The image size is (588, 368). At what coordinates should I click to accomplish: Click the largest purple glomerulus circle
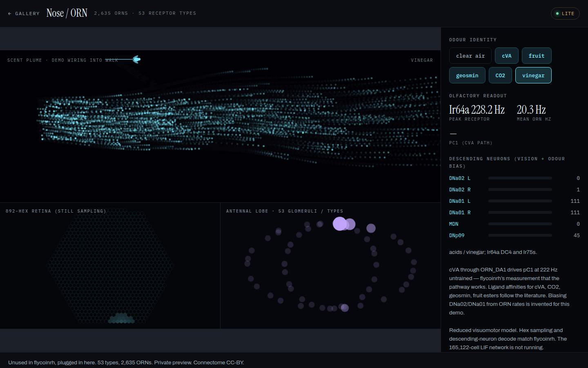340,224
